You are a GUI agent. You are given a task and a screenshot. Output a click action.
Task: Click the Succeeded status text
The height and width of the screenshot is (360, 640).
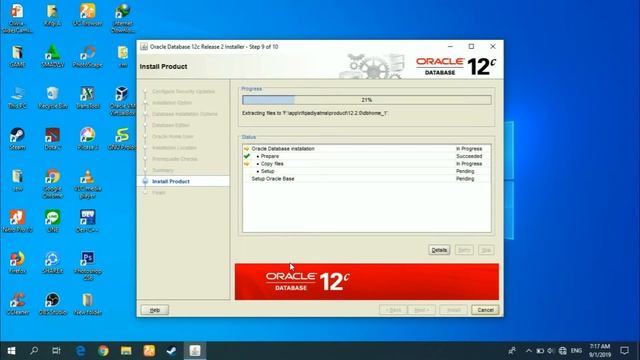click(x=469, y=156)
